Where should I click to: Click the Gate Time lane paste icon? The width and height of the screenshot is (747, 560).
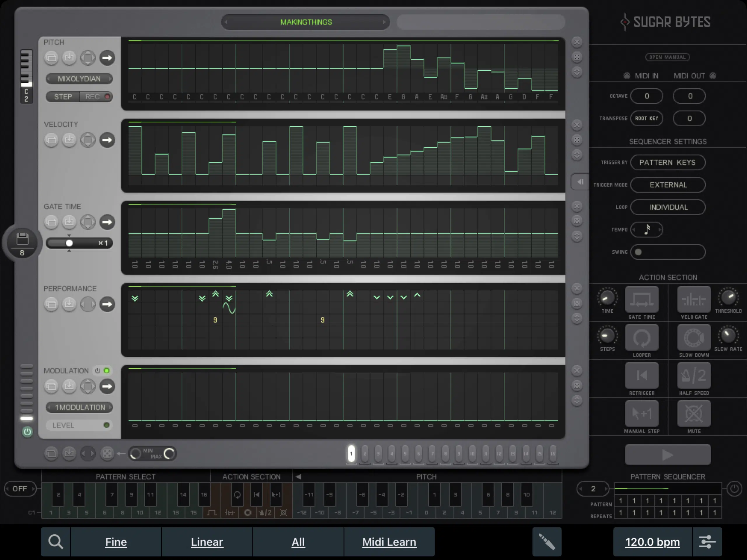[69, 222]
